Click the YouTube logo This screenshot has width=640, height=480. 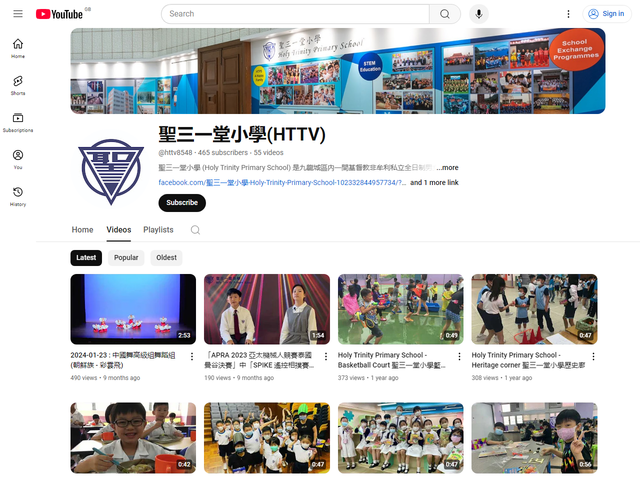click(59, 14)
